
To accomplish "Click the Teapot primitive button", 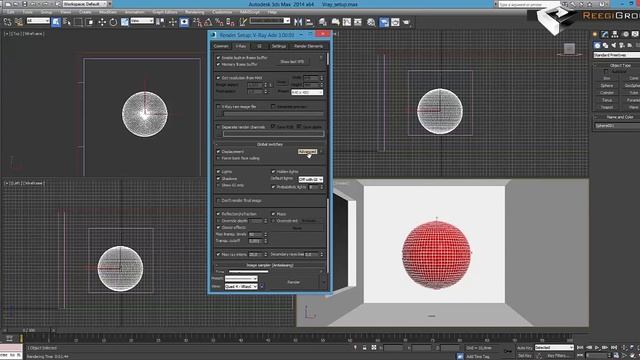I will pos(607,107).
